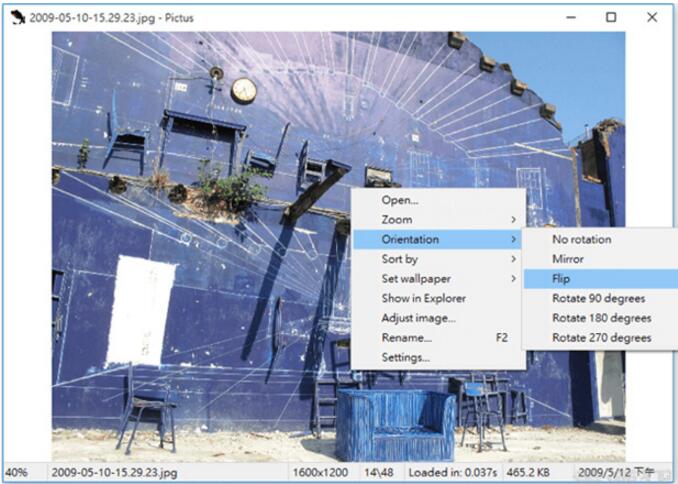This screenshot has height=484, width=678.
Task: Rotate the image 90 degrees
Action: [x=598, y=298]
